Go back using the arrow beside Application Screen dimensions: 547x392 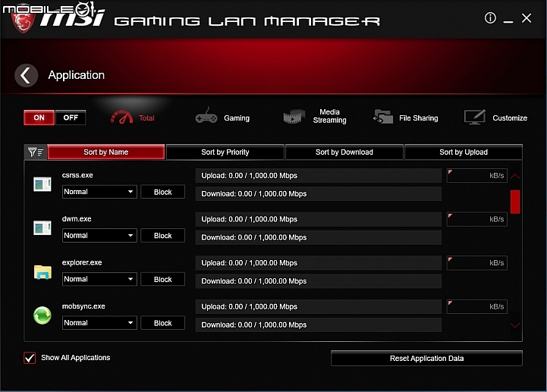pyautogui.click(x=26, y=75)
